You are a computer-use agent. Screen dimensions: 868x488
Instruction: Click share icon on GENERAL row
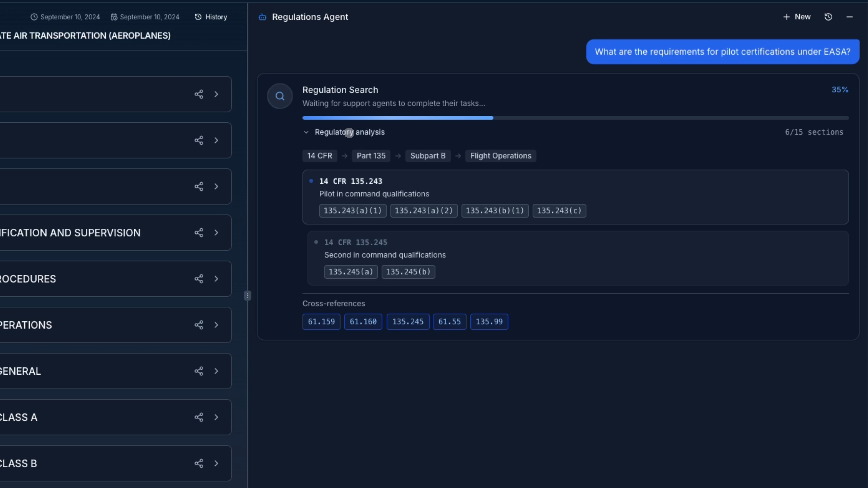click(x=199, y=371)
